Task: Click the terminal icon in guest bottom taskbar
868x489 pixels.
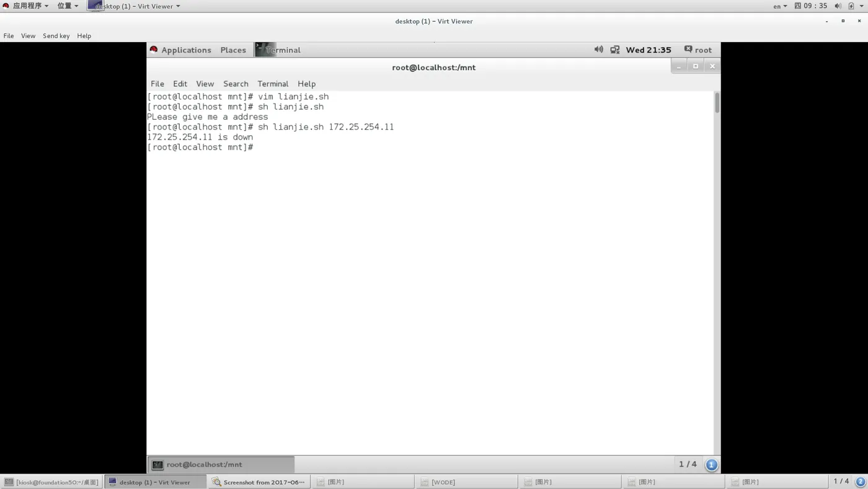Action: [x=157, y=464]
